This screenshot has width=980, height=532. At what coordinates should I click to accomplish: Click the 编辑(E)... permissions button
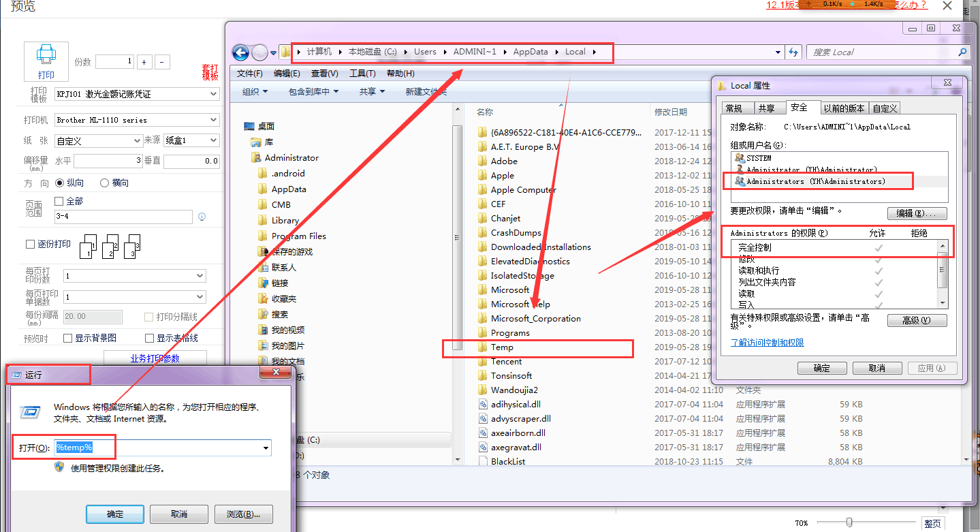(x=917, y=213)
